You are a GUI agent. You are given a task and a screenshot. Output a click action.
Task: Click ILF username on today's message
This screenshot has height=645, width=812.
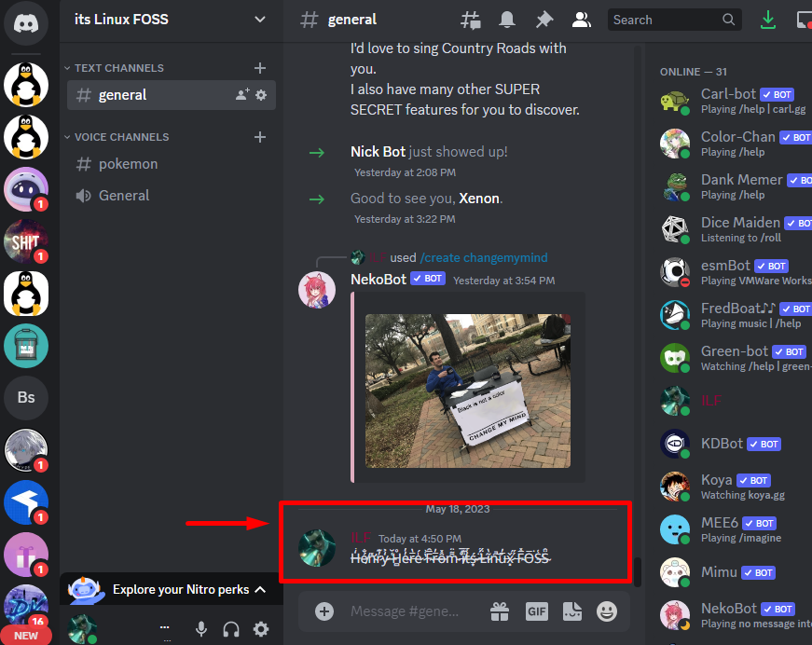click(x=361, y=538)
